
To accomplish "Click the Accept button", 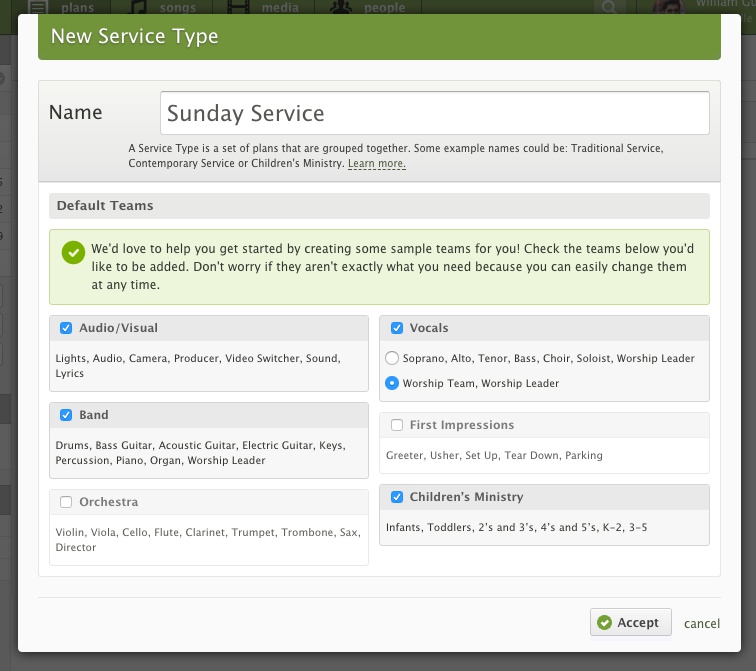I will (x=631, y=622).
